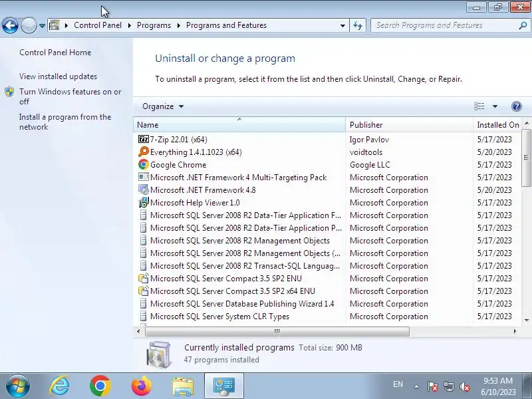
Task: Sort by the Name column header
Action: (x=239, y=125)
